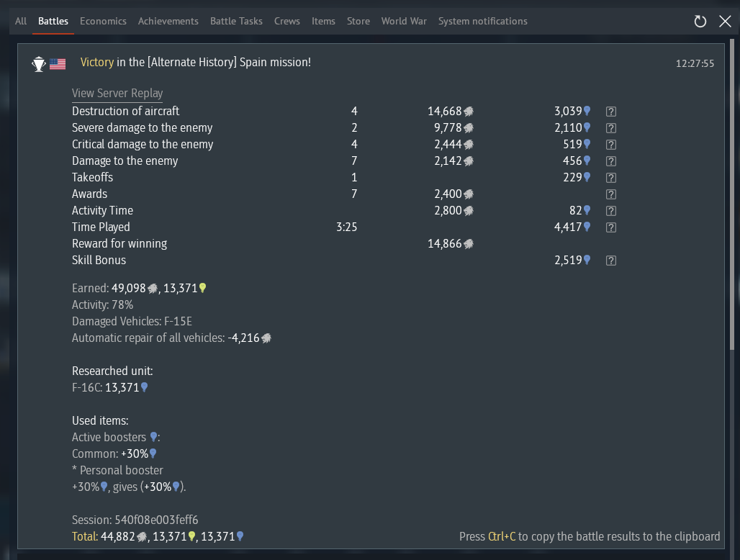Click the Reward for winning label
The width and height of the screenshot is (740, 560).
point(119,243)
